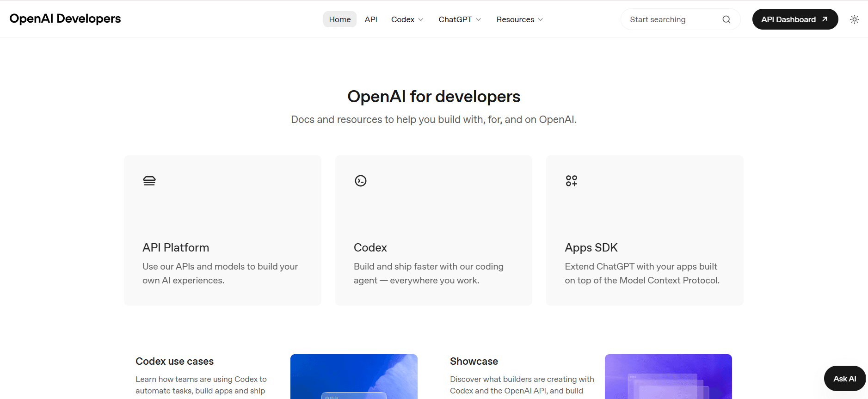868x399 pixels.
Task: Click the API Dashboard external arrow icon
Action: [825, 19]
